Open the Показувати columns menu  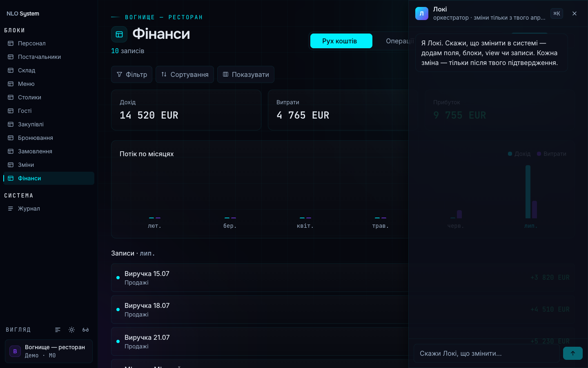246,74
